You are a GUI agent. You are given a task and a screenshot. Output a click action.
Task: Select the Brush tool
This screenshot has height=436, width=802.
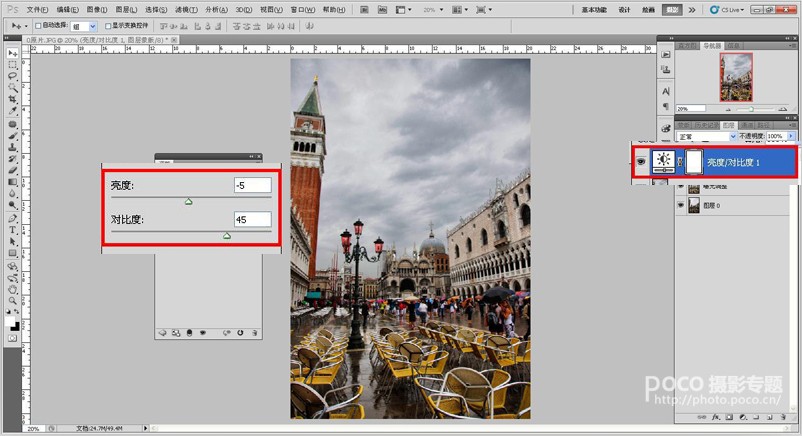pos(13,136)
